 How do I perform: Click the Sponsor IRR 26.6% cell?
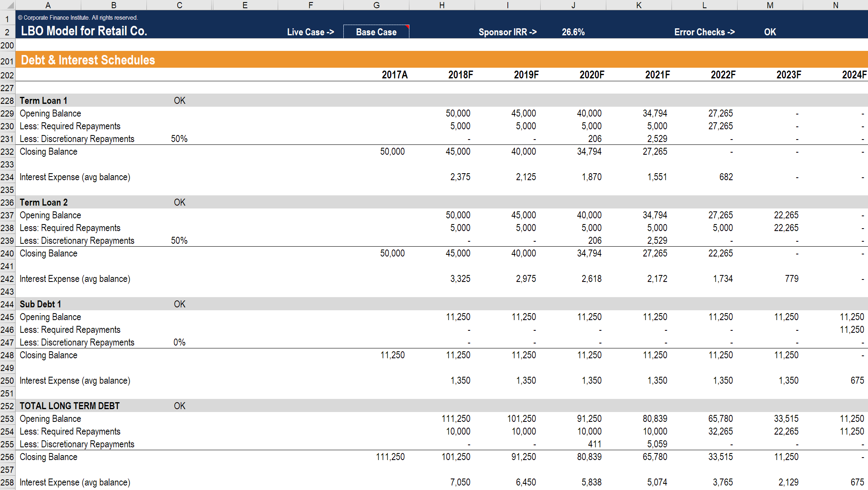pyautogui.click(x=573, y=32)
